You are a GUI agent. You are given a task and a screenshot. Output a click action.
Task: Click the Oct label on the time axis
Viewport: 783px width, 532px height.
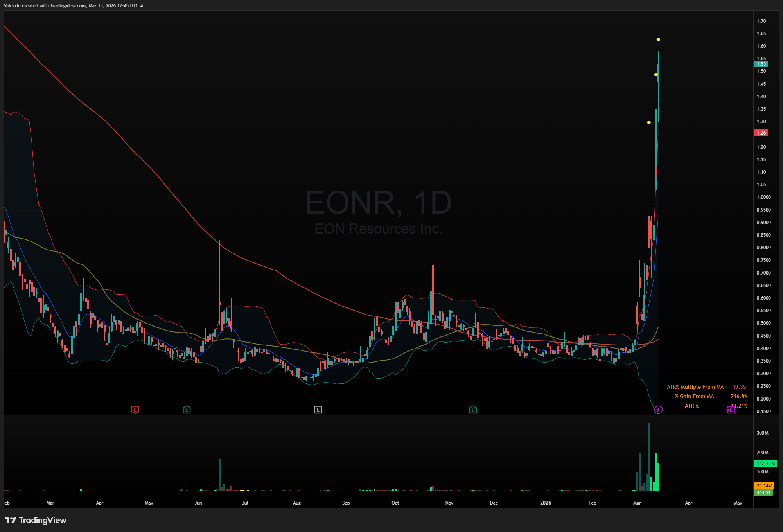point(395,503)
